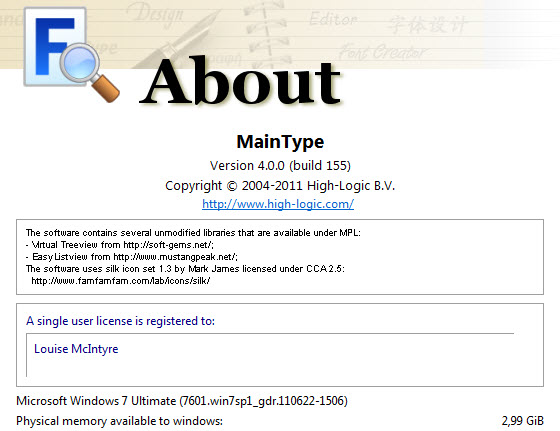Screen dimensions: 560x431
Task: Click the silk icon set Mark James line
Action: pyautogui.click(x=185, y=269)
